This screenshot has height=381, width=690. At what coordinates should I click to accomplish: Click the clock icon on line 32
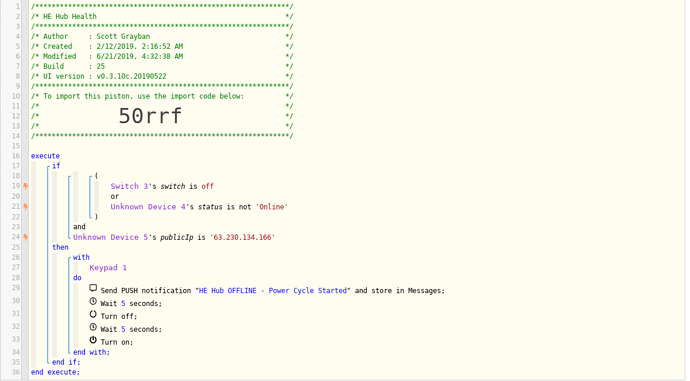[93, 327]
